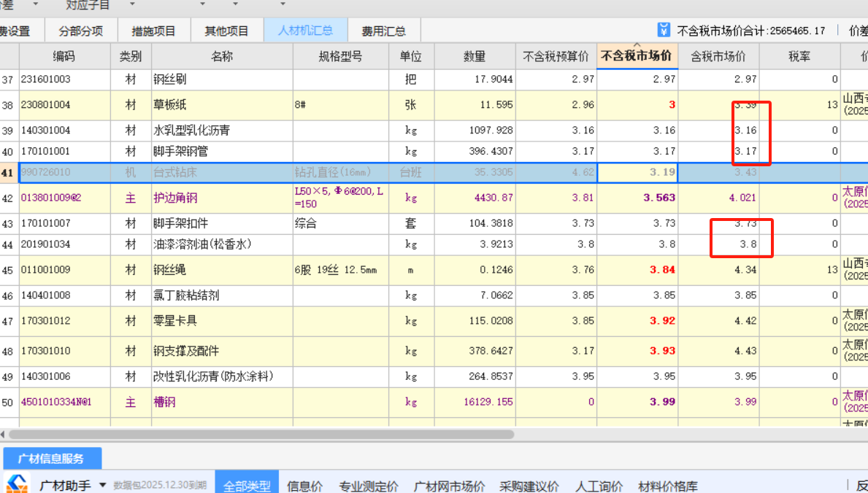Screen dimensions: 868x493
Task: Select the 油漆溶剂油(松香水) name cell
Action: pos(222,244)
